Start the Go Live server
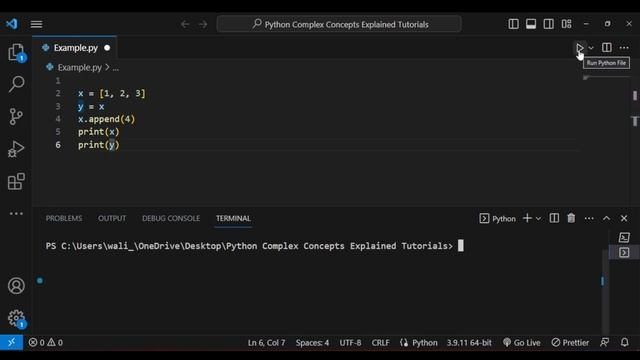 click(522, 343)
